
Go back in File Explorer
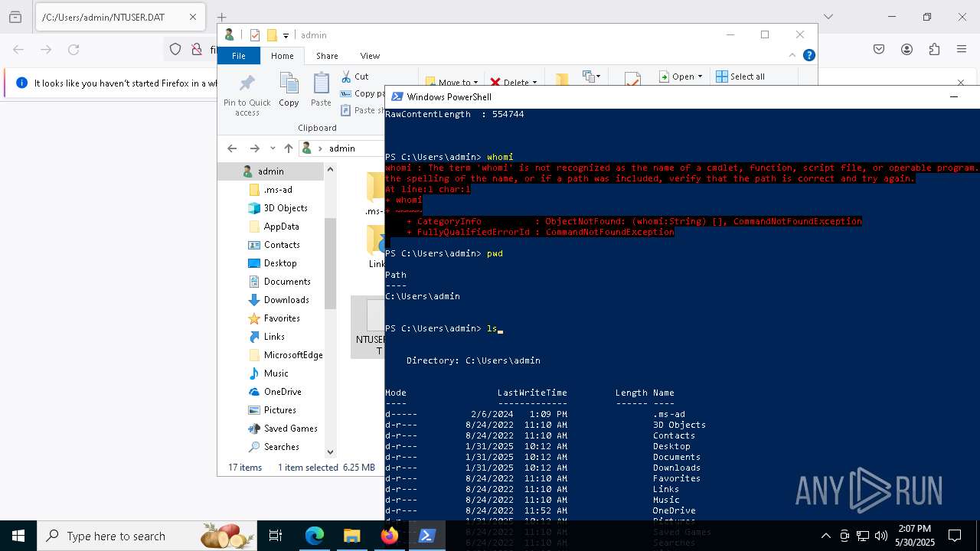point(233,148)
